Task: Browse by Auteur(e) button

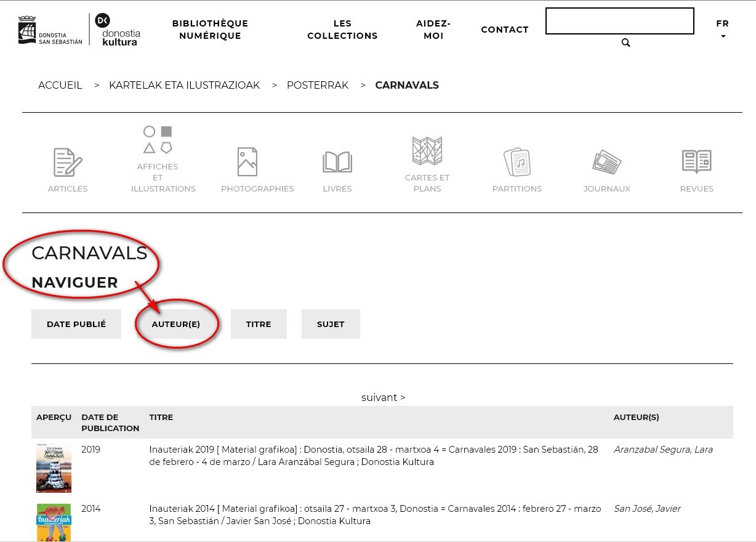Action: coord(176,324)
